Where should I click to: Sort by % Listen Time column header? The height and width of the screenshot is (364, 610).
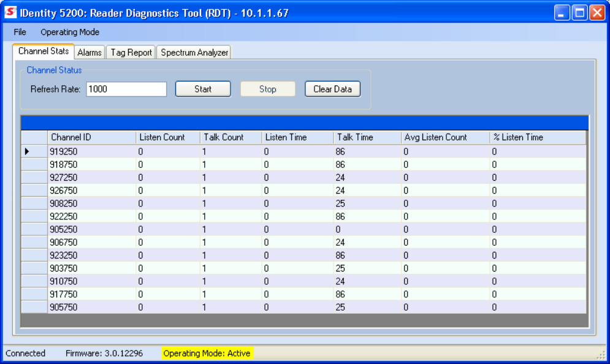[x=538, y=137]
